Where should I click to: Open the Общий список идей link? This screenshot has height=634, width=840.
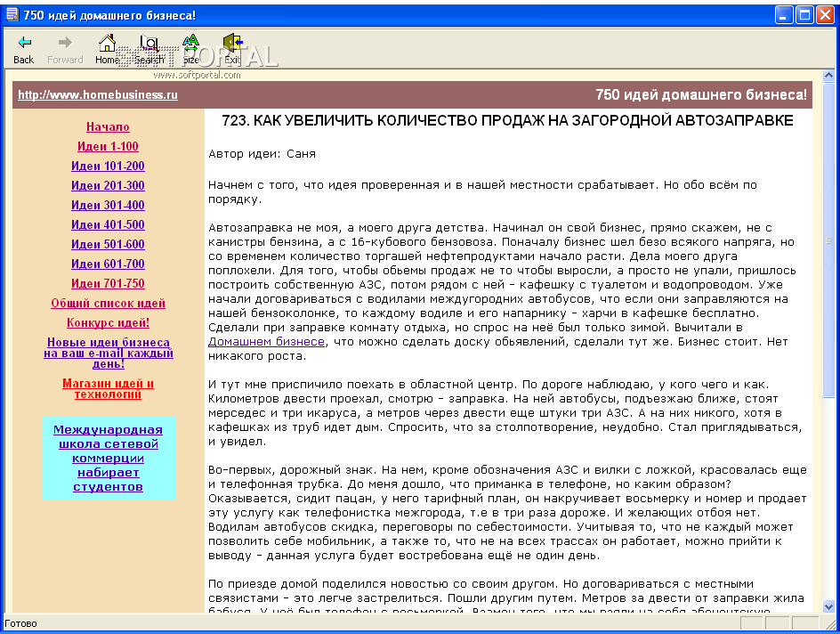pyautogui.click(x=108, y=304)
